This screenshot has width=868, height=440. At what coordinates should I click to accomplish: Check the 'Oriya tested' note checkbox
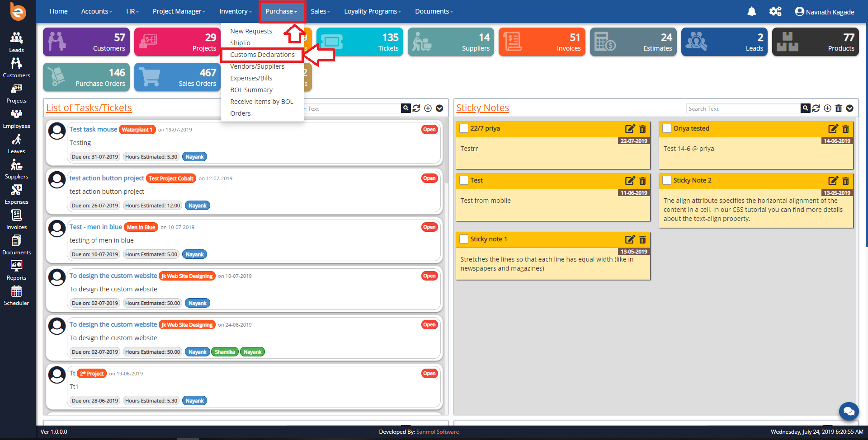coord(666,128)
